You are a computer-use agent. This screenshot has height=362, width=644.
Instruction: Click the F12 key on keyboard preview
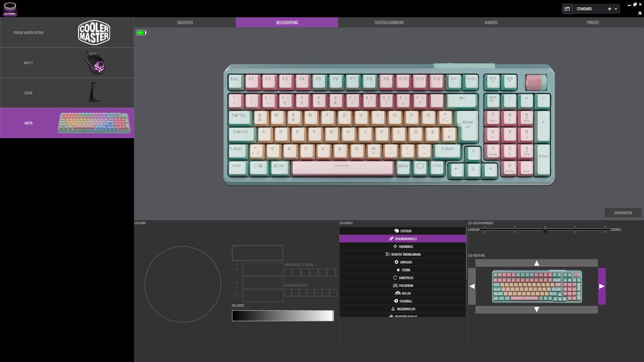pos(437,81)
